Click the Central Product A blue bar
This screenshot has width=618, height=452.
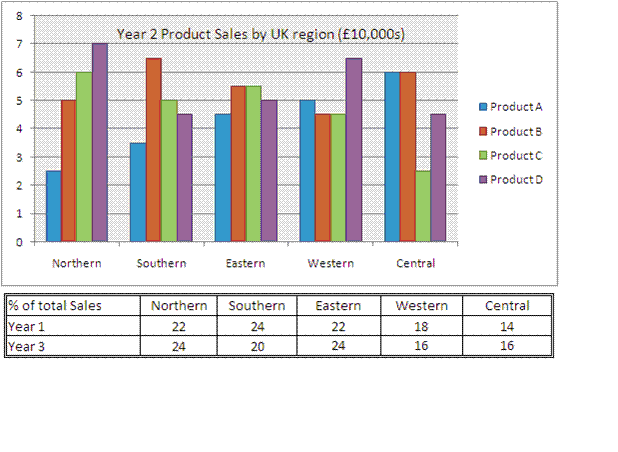click(392, 156)
